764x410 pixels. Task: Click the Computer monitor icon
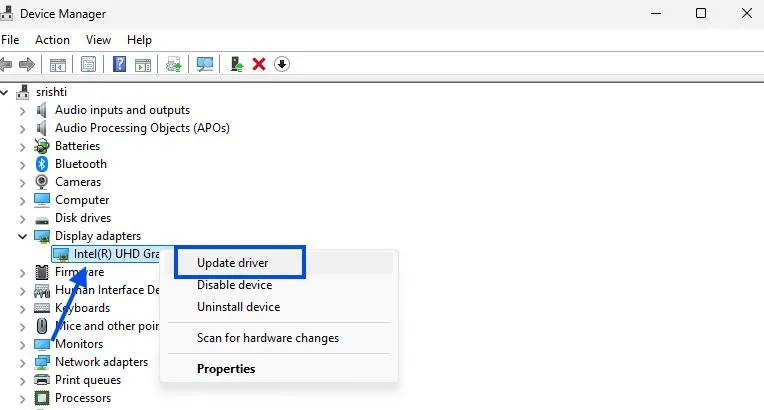tap(42, 200)
